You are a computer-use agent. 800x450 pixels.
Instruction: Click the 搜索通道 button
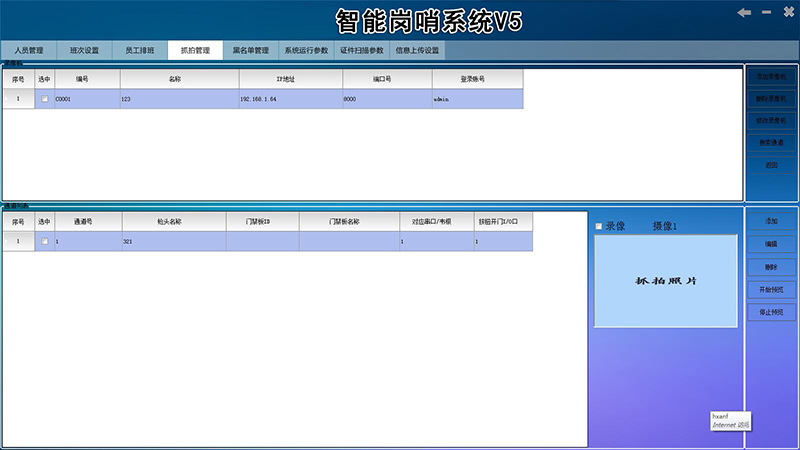[770, 143]
